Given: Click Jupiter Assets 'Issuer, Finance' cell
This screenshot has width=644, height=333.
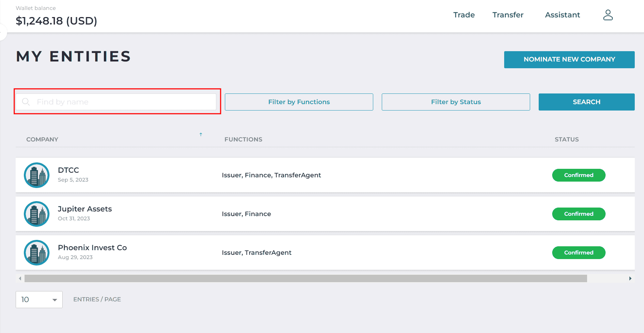Looking at the screenshot, I should [246, 214].
